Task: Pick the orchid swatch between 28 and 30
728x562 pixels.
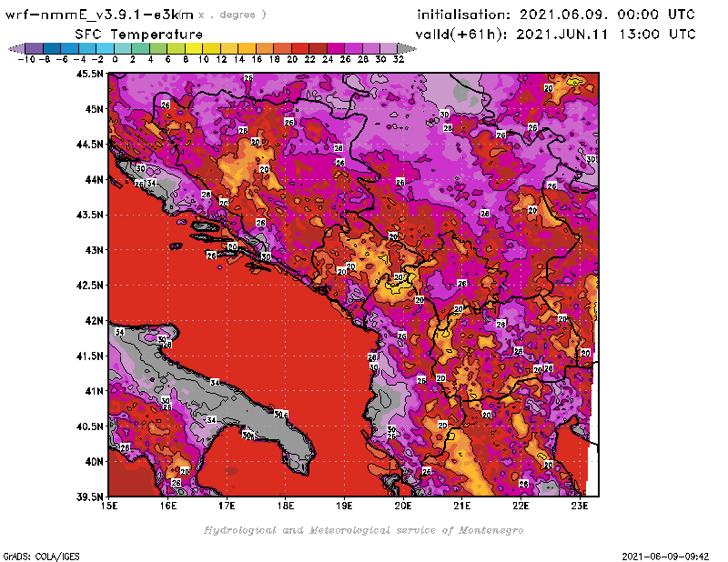Action: [371, 48]
